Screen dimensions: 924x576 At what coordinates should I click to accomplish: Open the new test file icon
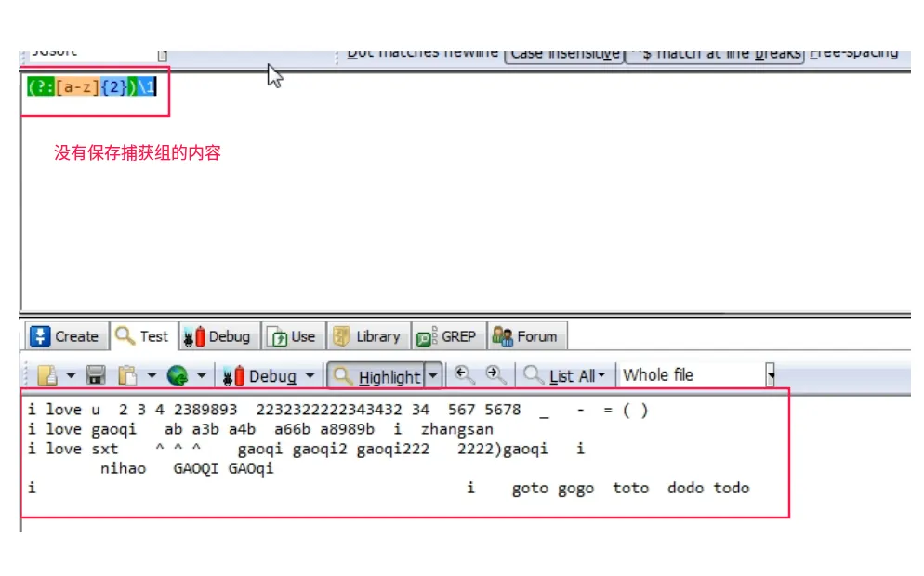tap(47, 375)
